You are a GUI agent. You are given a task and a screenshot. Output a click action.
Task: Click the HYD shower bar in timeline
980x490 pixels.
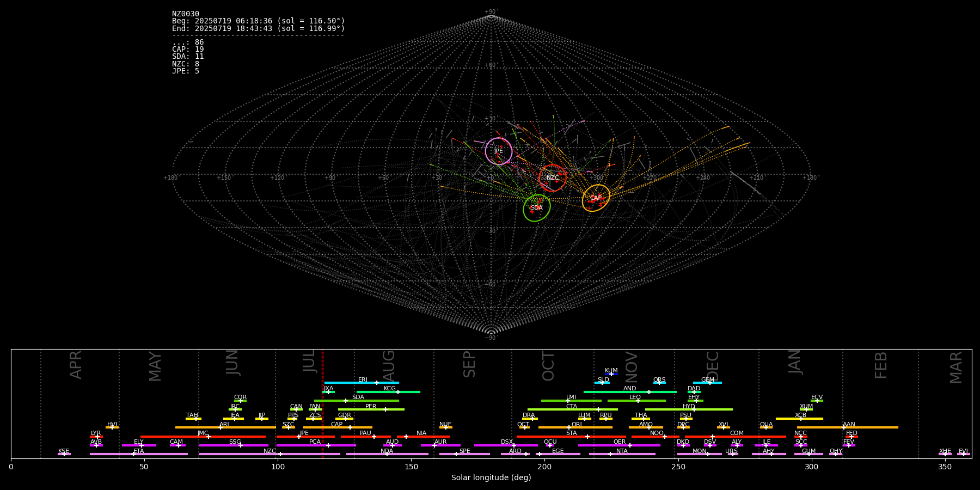point(689,409)
